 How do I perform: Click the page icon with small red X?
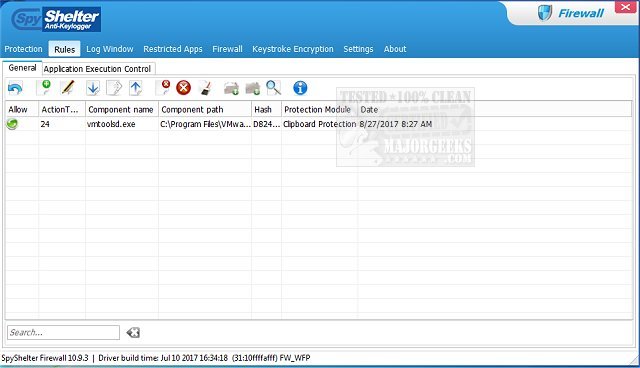pos(163,88)
